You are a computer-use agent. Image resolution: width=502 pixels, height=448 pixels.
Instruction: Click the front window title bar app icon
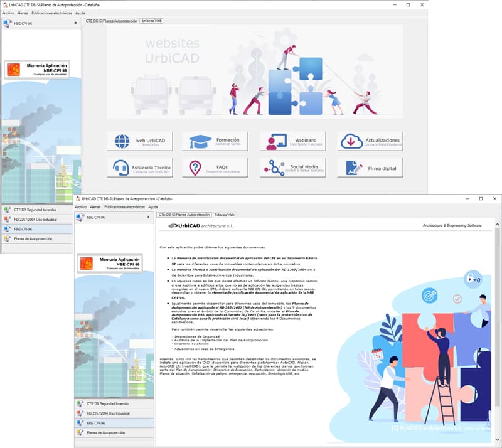click(78, 199)
